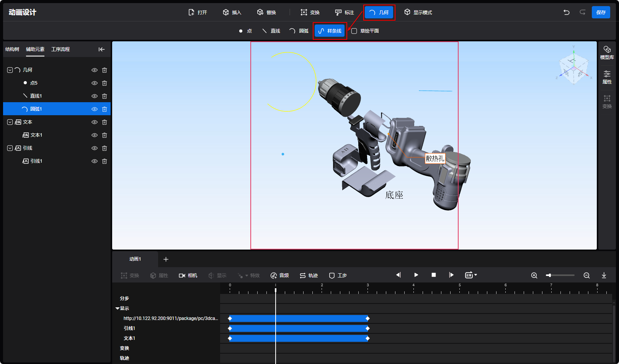Open the 属性 properties side panel
619x364 pixels.
(607, 77)
